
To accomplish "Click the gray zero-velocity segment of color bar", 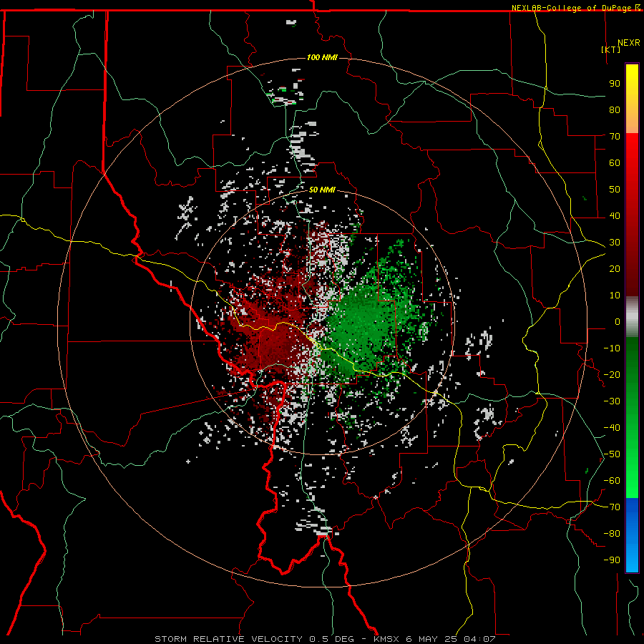I will (x=632, y=317).
